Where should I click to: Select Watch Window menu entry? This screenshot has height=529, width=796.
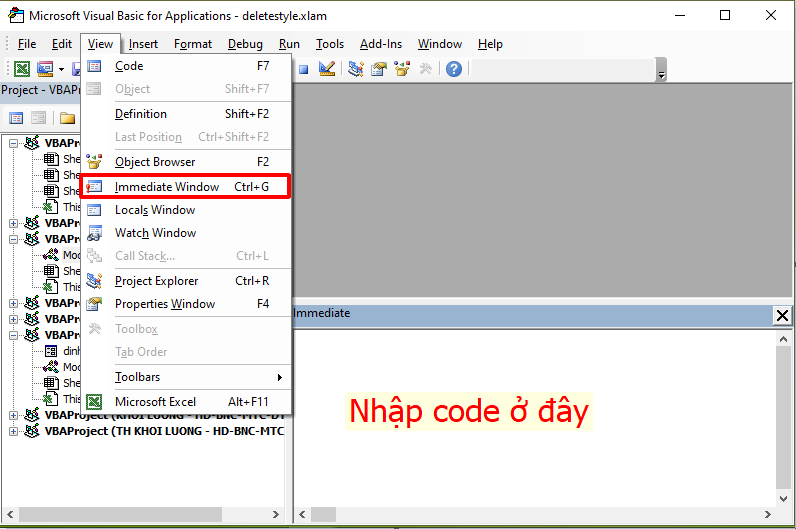186,233
